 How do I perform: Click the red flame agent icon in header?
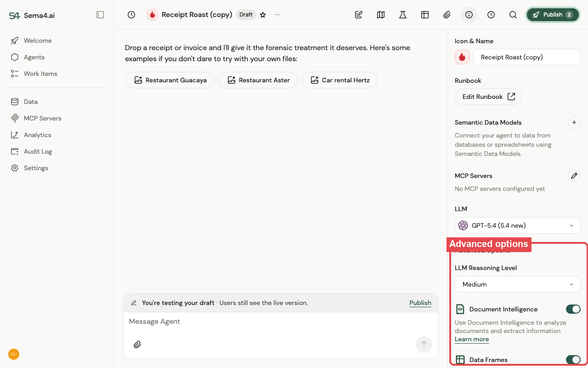coord(153,15)
